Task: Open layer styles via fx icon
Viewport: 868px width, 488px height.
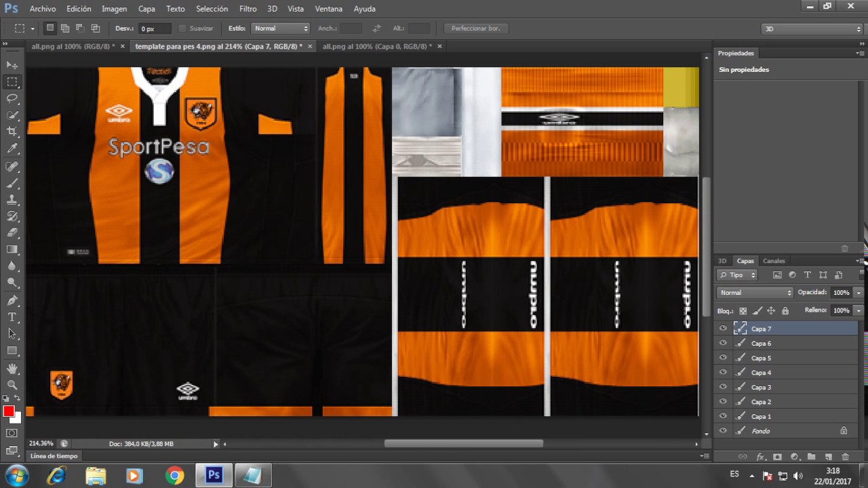Action: click(760, 457)
